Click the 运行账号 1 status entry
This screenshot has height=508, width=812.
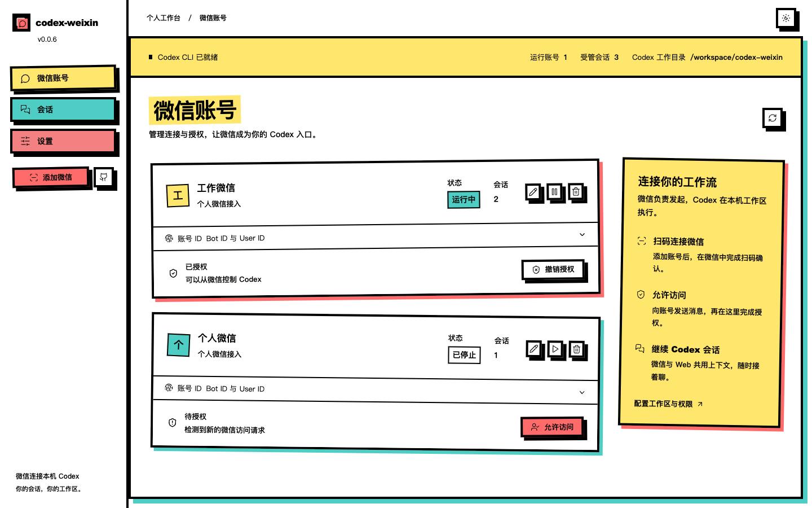point(549,57)
